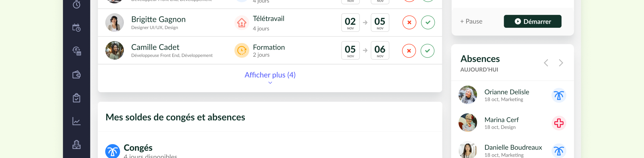The width and height of the screenshot is (644, 158).
Task: Click the Démarrer button
Action: [x=532, y=21]
